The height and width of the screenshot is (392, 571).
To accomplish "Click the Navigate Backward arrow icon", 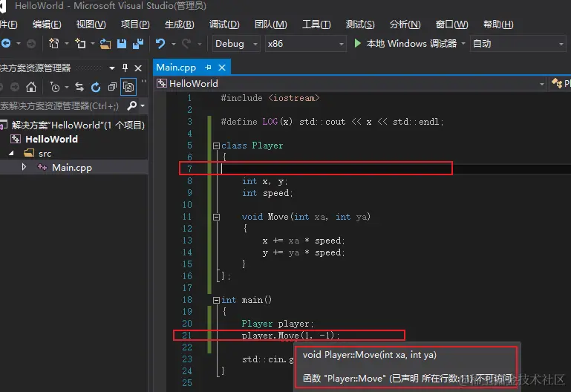I will point(6,43).
